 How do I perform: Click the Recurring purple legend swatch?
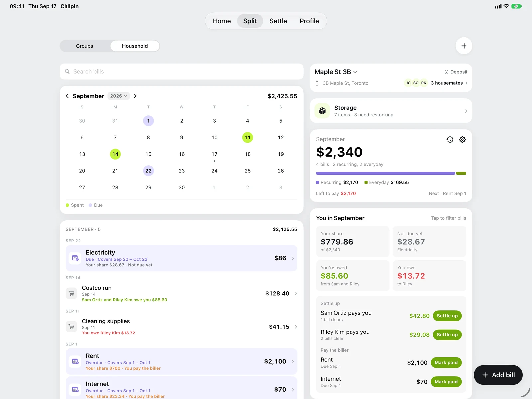coord(317,182)
